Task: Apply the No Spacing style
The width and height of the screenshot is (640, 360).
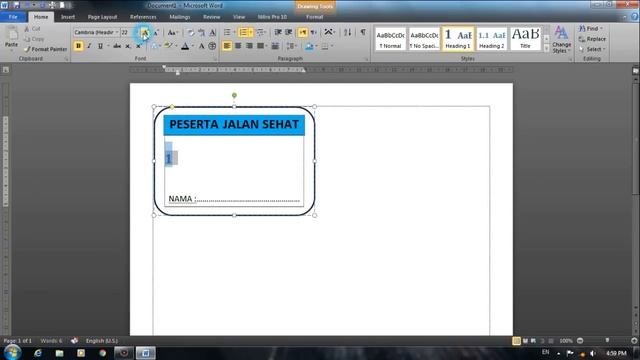Action: pyautogui.click(x=424, y=40)
